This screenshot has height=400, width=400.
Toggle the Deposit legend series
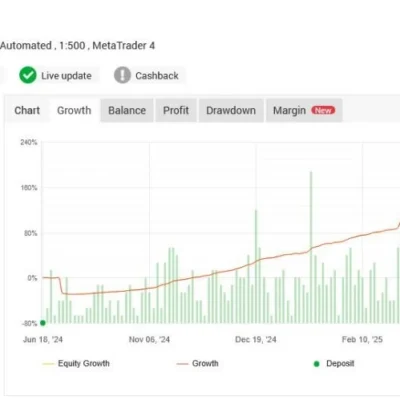(334, 363)
